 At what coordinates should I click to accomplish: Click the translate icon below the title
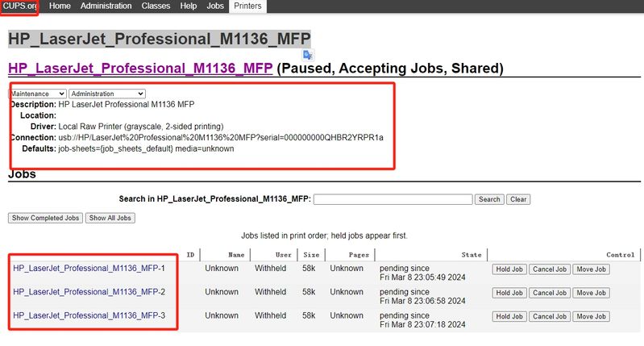coord(308,54)
